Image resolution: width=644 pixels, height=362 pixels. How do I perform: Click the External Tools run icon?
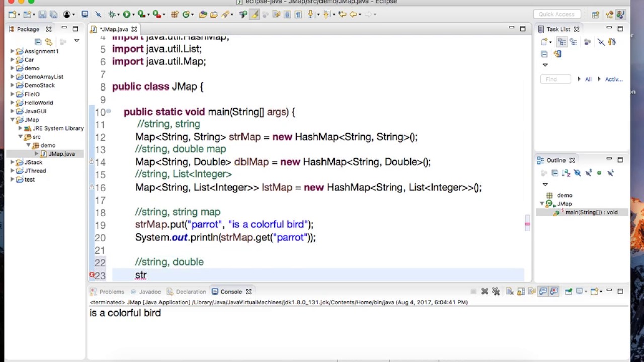pos(157,14)
